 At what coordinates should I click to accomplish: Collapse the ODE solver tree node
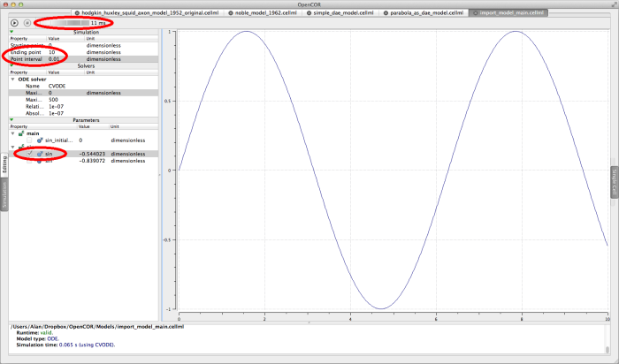coord(12,79)
